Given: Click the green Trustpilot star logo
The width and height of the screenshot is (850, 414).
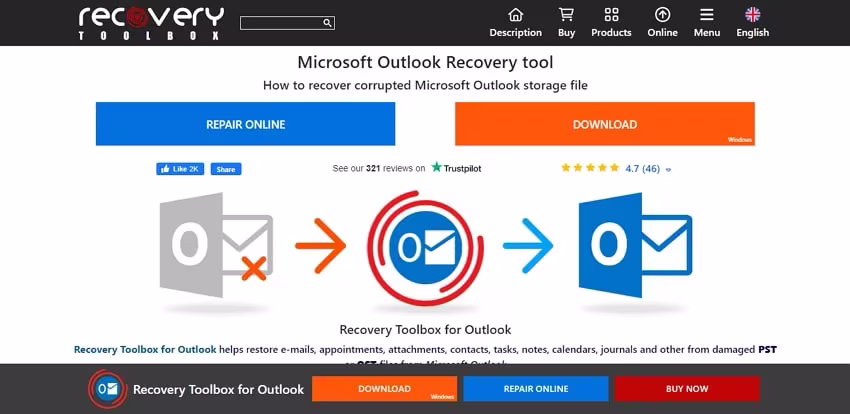Looking at the screenshot, I should 436,167.
